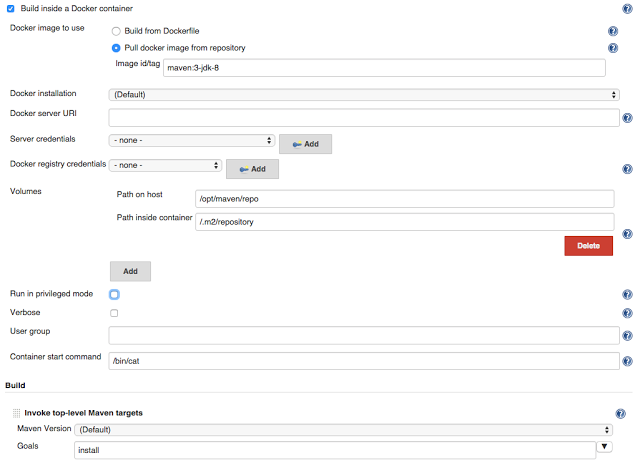Enable Run in privileged mode checkbox
The image size is (640, 463).
[x=114, y=294]
